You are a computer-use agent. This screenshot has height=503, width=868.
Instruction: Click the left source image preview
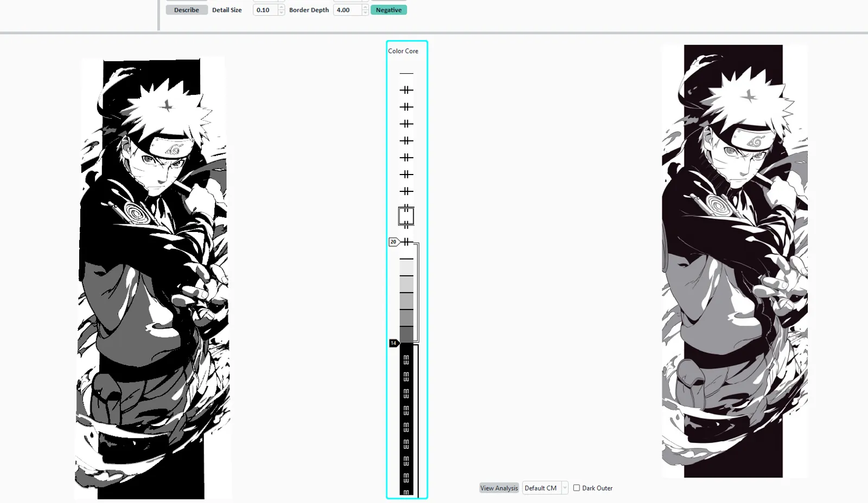(x=153, y=278)
